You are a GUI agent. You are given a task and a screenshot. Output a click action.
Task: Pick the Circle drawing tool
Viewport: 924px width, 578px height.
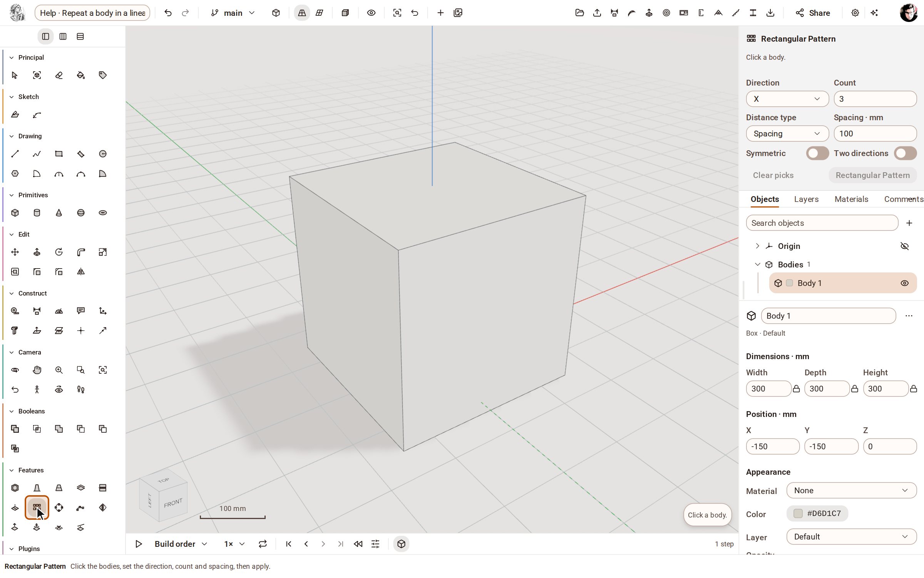tap(103, 154)
